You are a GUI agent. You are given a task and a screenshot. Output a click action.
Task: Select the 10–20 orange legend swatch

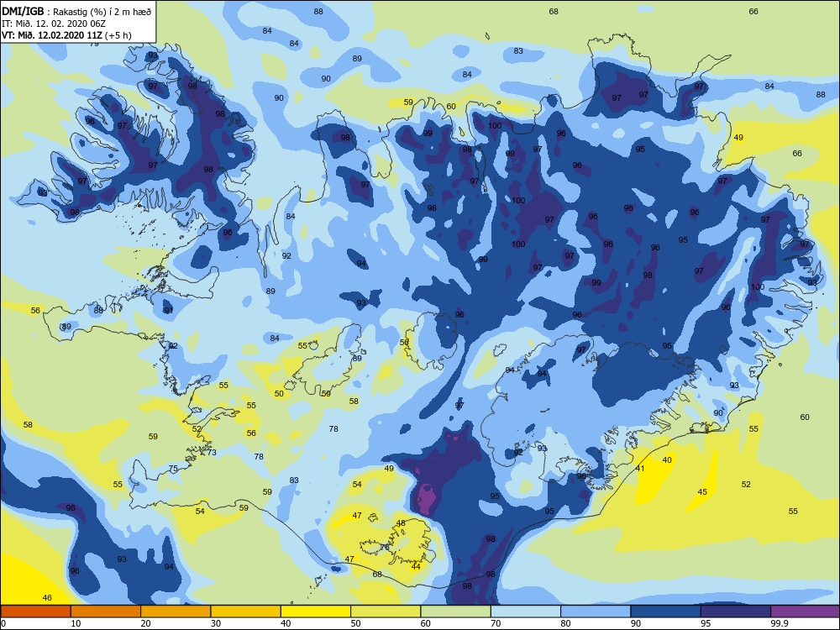pos(106,612)
